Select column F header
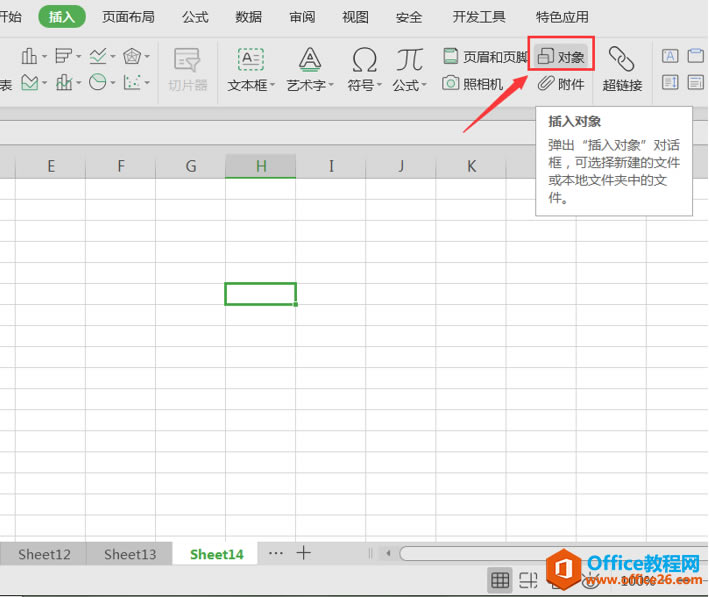The image size is (709, 597). pyautogui.click(x=121, y=166)
